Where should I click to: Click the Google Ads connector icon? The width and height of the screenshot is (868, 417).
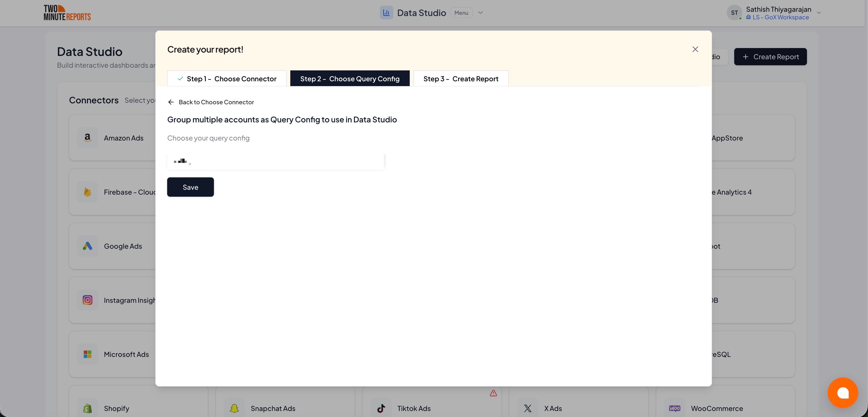point(87,246)
